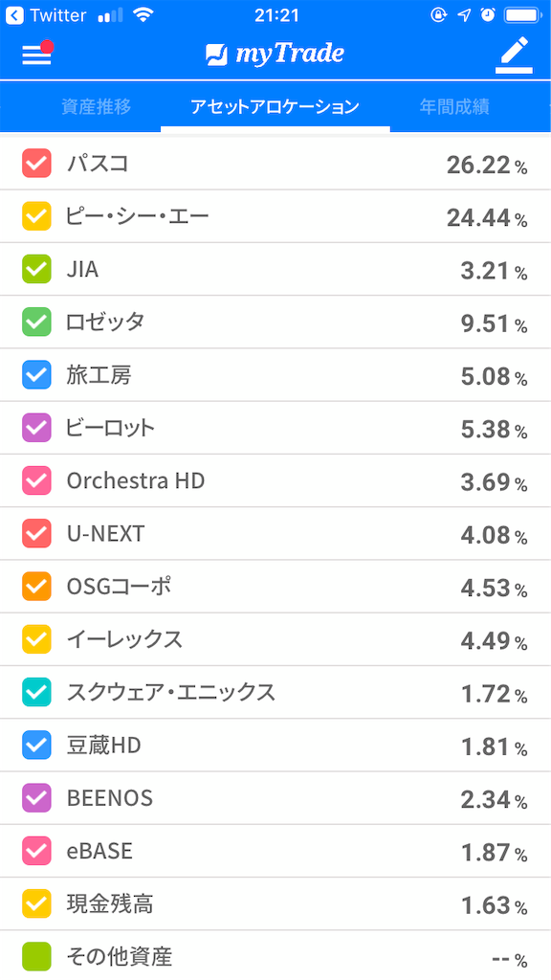Return to Twitter via status bar link

click(43, 14)
